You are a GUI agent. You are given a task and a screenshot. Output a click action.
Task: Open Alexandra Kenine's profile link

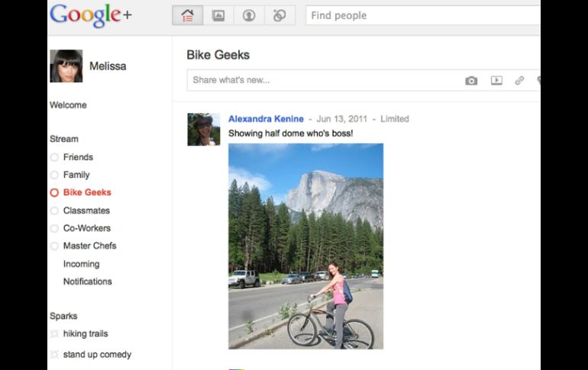[x=265, y=119]
